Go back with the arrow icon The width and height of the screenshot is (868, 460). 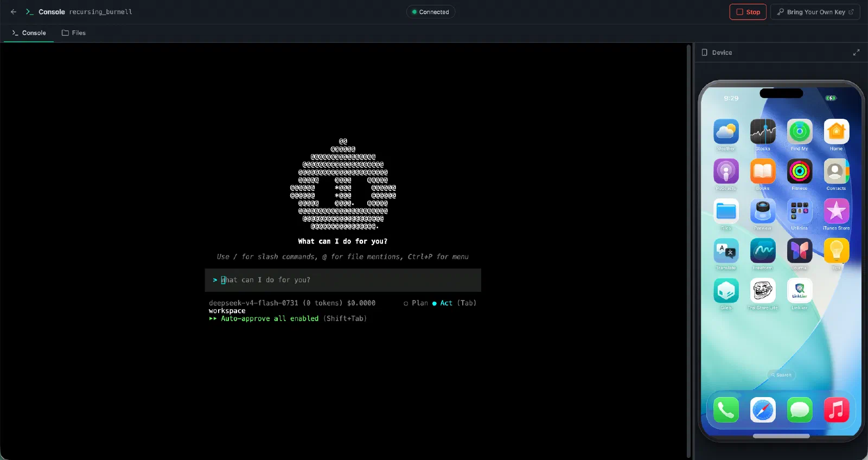click(14, 12)
